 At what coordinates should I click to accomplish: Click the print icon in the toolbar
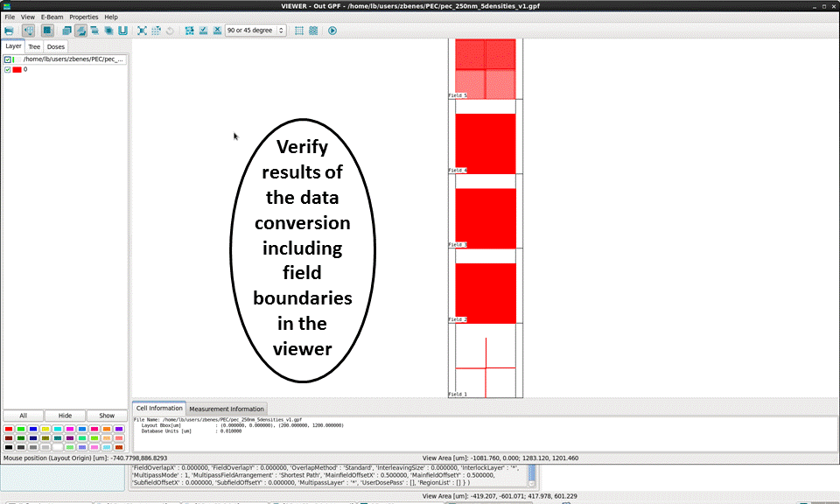point(9,31)
